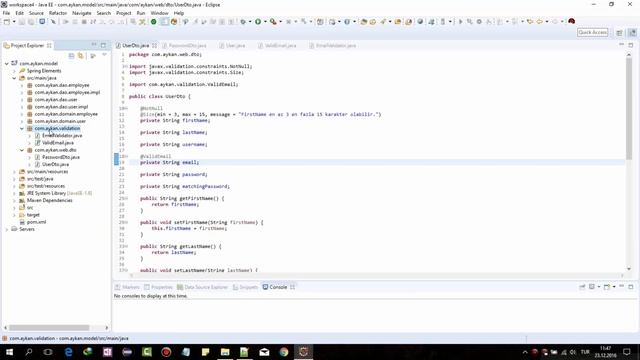Select EmailValidator.java in Project Explorer
The height and width of the screenshot is (360, 640).
pos(62,136)
